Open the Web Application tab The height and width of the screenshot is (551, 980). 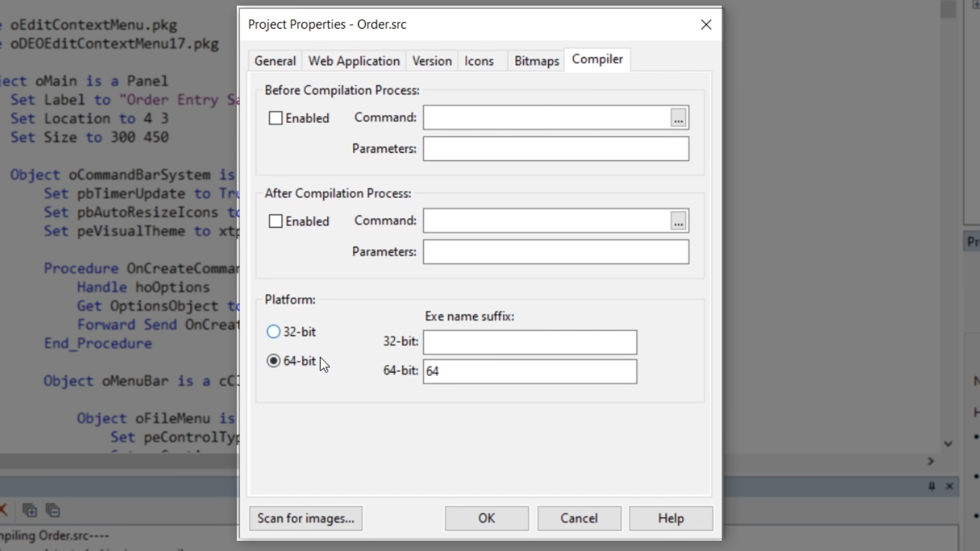(x=354, y=61)
